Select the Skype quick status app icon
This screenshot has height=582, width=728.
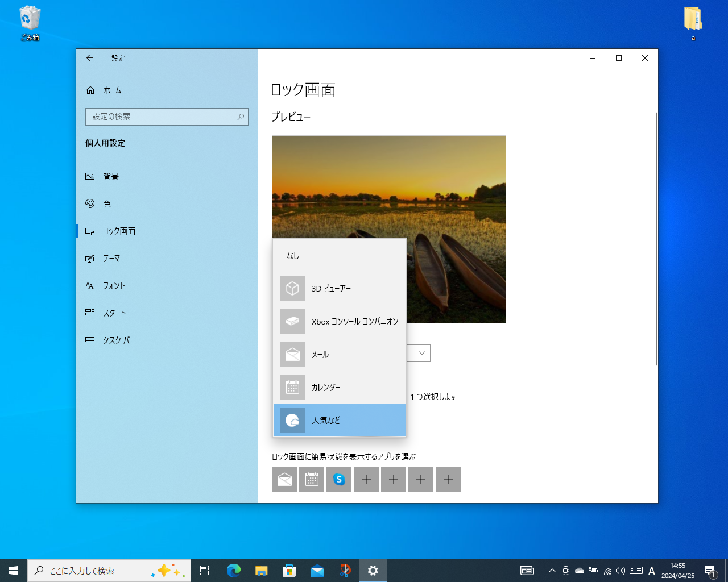pos(339,479)
